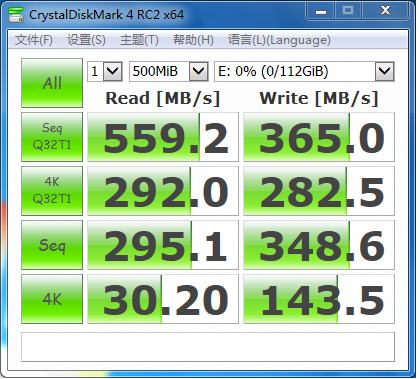The height and width of the screenshot is (379, 420).
Task: Expand the test count dropdown showing 1
Action: tap(105, 71)
